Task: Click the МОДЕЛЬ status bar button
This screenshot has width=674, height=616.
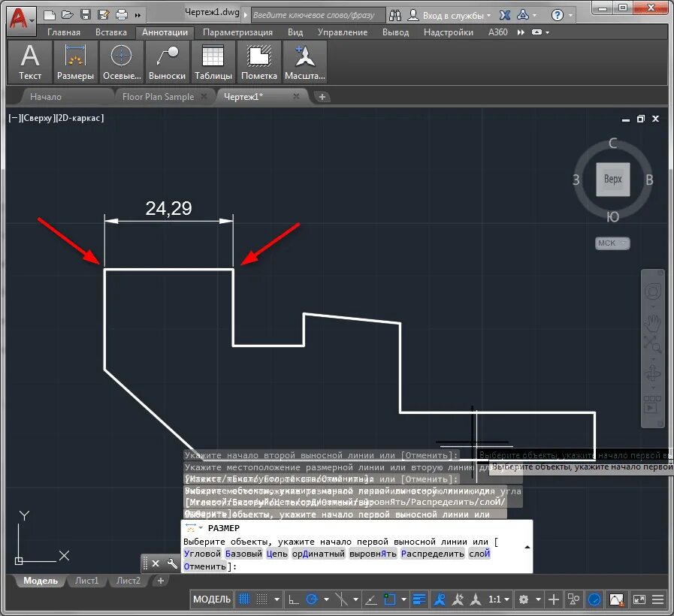Action: coord(211,599)
